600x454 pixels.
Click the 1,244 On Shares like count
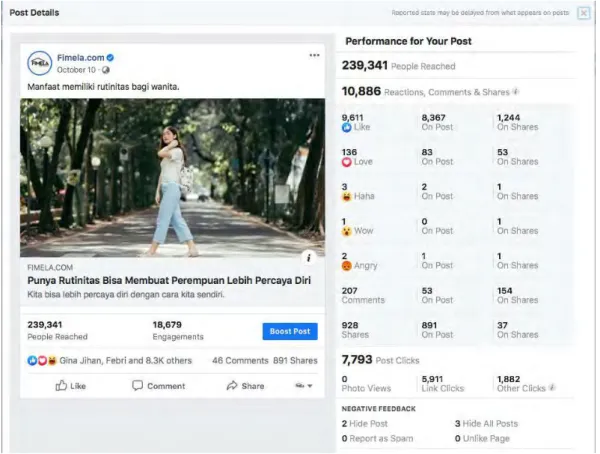click(517, 122)
